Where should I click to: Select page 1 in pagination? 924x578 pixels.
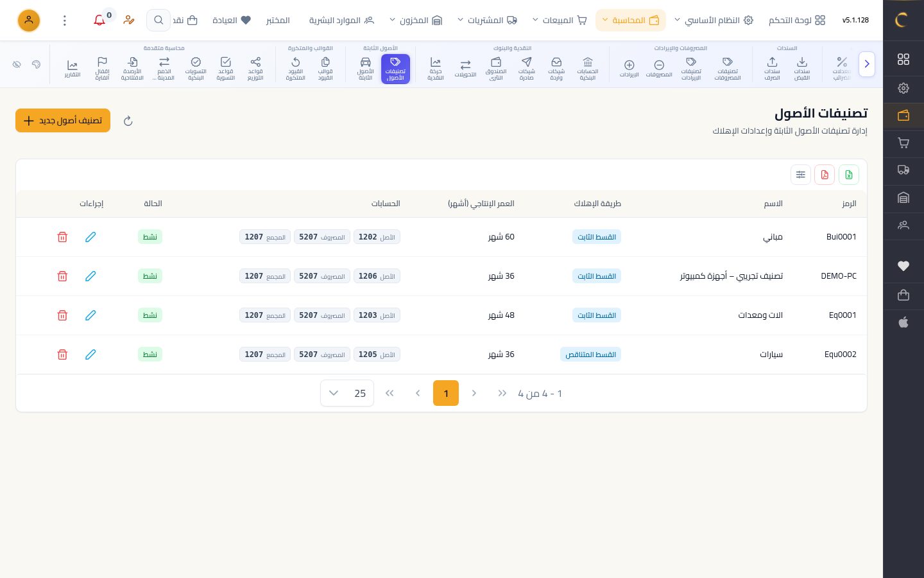coord(446,393)
